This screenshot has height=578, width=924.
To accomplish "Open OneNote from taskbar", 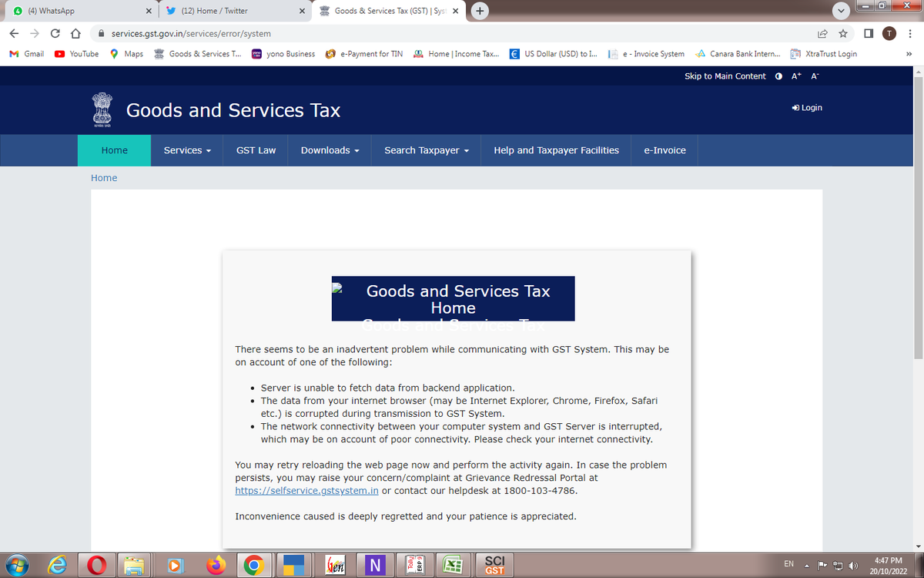I will pyautogui.click(x=374, y=565).
